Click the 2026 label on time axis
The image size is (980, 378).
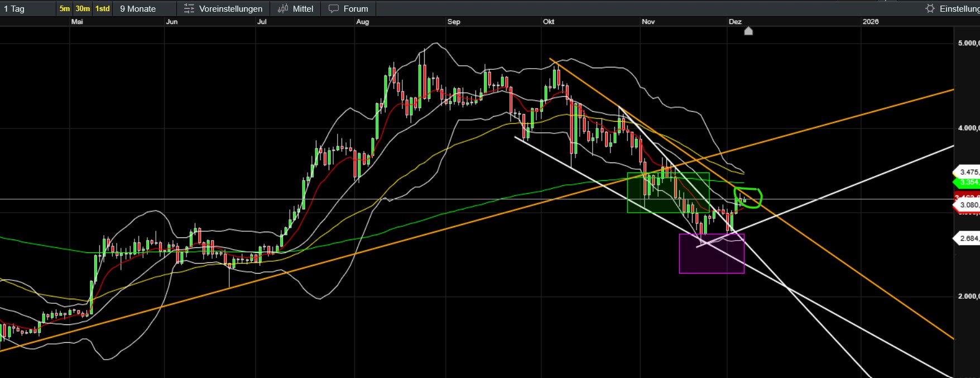tap(871, 21)
